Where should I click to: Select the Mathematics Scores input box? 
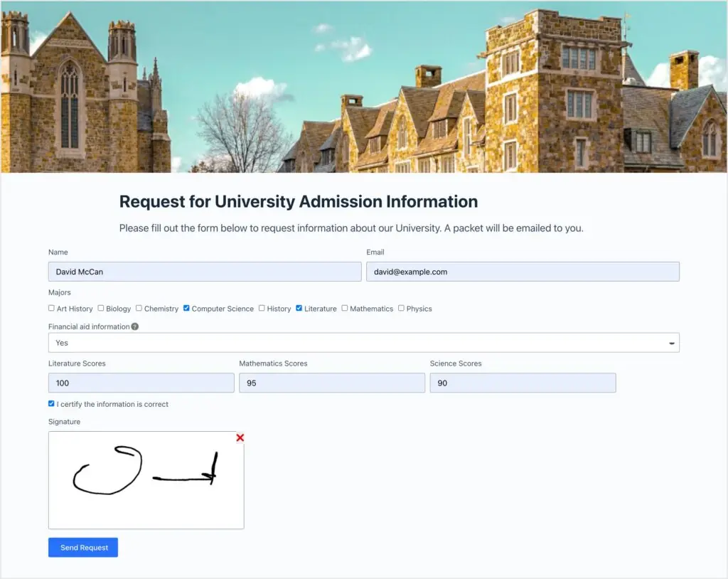tap(331, 383)
